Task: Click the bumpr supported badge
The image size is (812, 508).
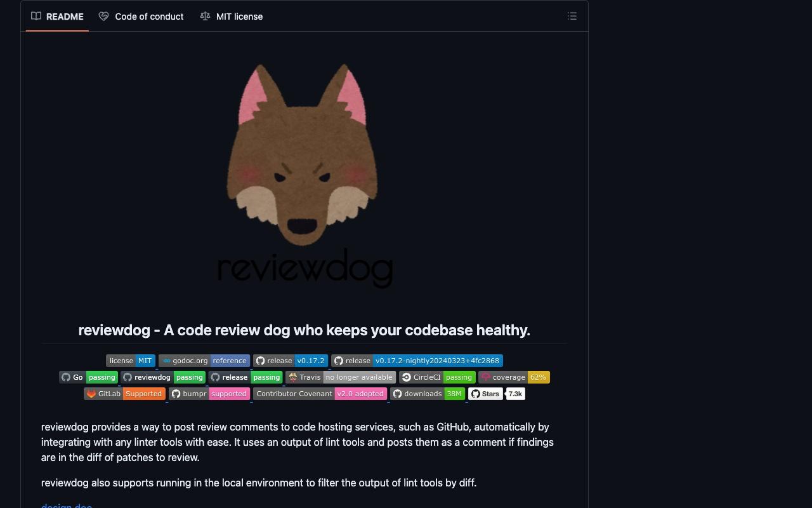Action: [x=209, y=394]
